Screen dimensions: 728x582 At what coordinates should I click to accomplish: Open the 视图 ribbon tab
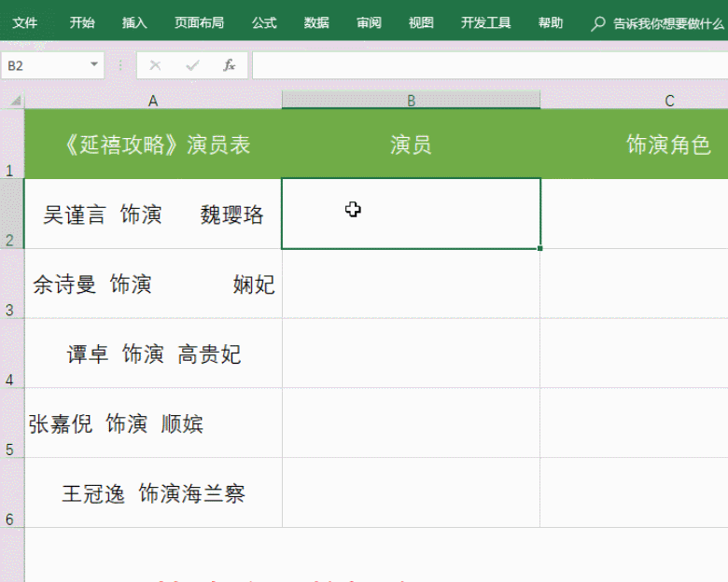pyautogui.click(x=421, y=22)
